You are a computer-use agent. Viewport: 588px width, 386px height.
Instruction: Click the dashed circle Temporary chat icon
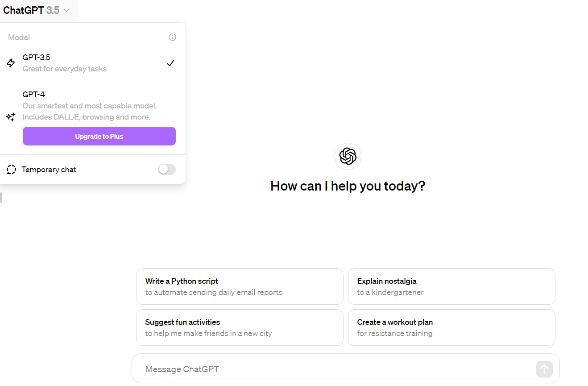pos(12,170)
